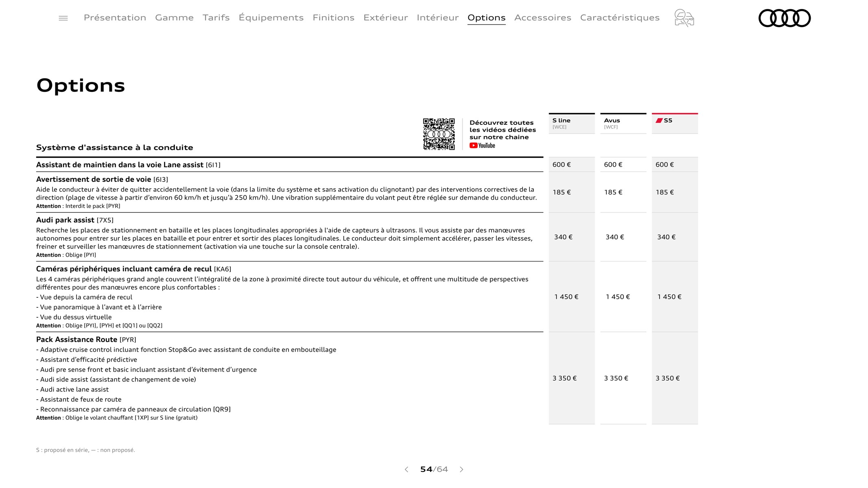Click '- Vue panoramique à l'avant et à l'arrière'
The image size is (868, 488).
click(x=99, y=307)
